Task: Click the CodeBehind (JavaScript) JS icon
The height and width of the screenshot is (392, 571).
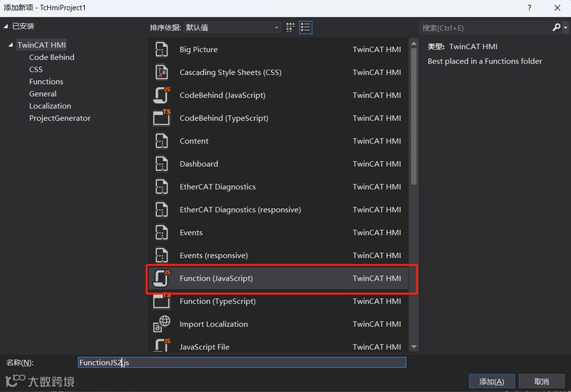Action: (161, 96)
